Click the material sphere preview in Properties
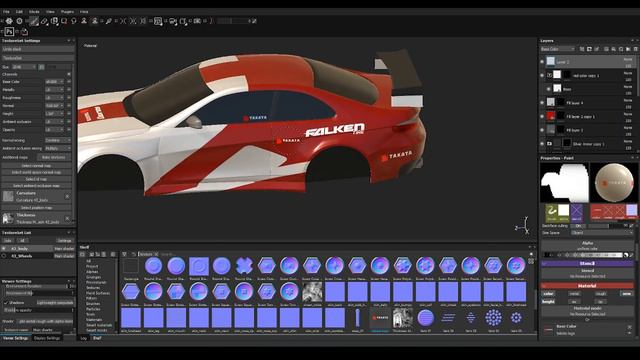Viewport: 640px width, 360px height. pos(613,182)
